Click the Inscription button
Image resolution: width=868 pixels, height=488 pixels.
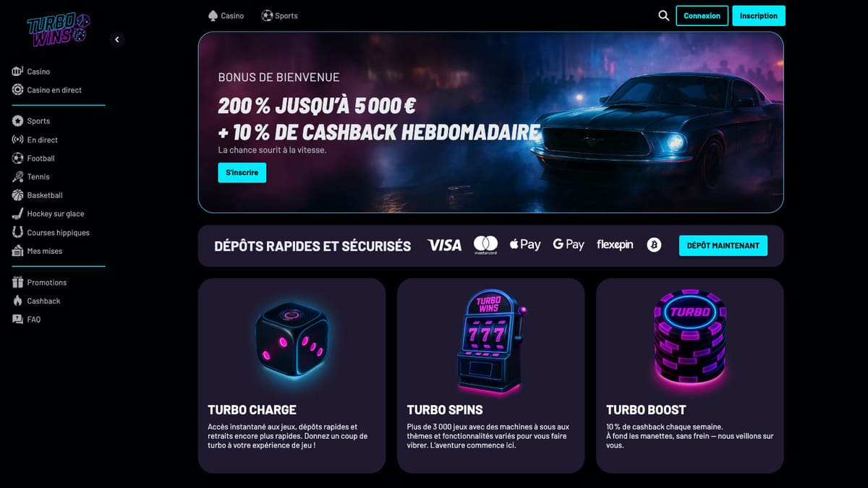[x=759, y=16]
